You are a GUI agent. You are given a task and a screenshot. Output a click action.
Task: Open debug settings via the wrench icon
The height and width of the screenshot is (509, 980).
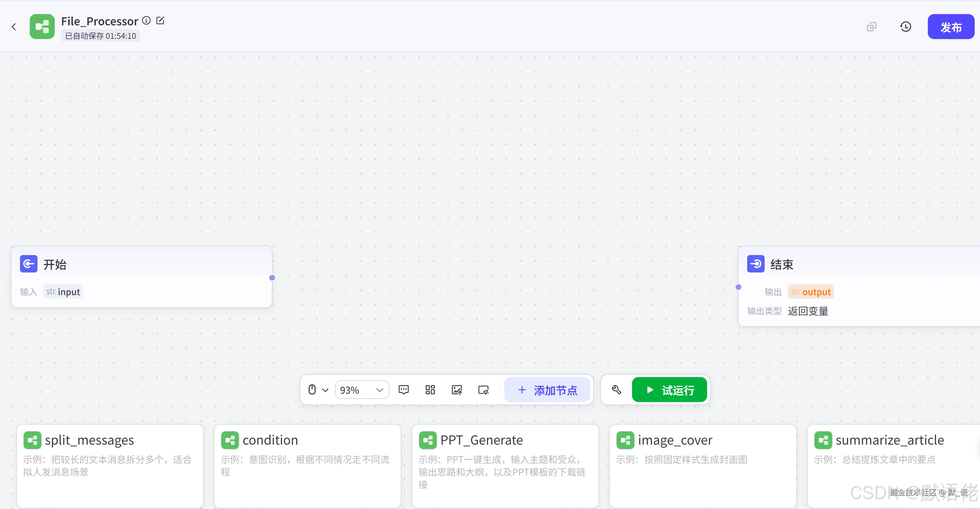(x=616, y=390)
